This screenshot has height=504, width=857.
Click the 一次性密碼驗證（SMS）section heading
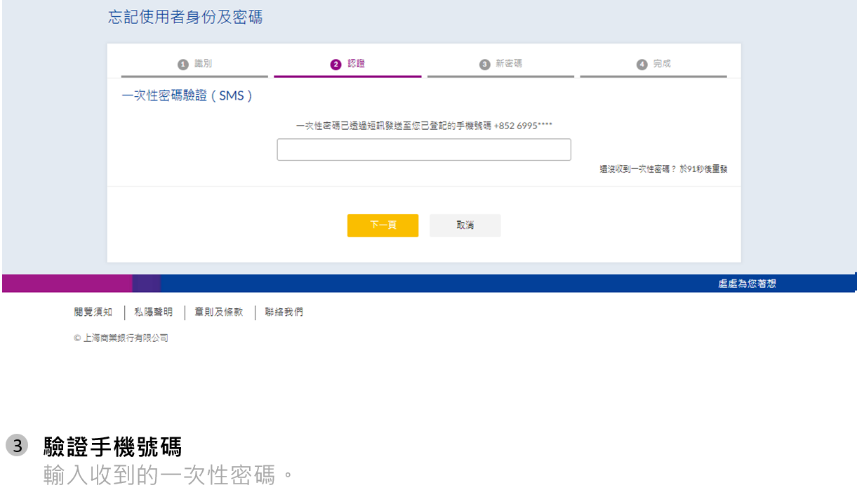pos(187,96)
